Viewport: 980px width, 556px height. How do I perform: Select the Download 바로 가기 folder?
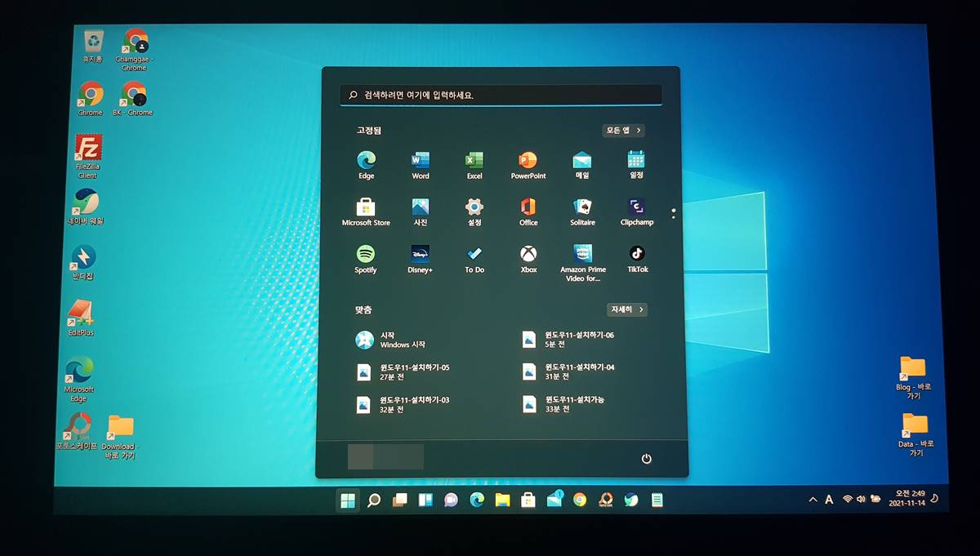coord(120,437)
